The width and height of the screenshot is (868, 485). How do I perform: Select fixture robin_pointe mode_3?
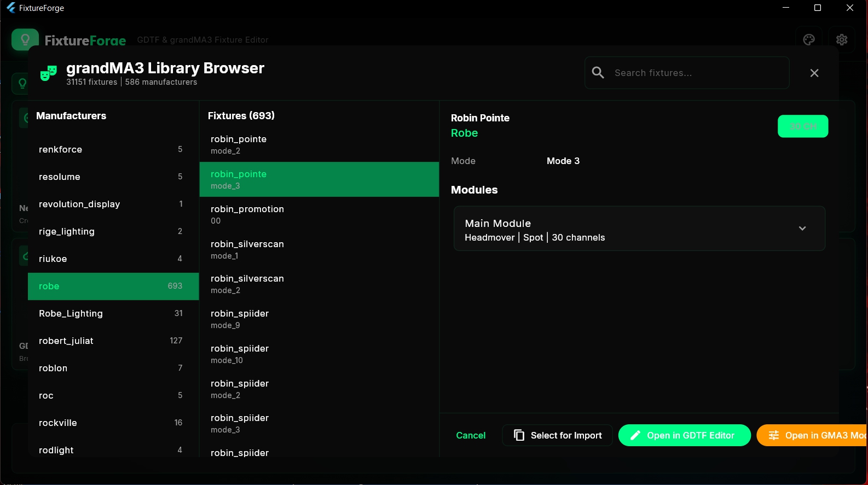[319, 179]
